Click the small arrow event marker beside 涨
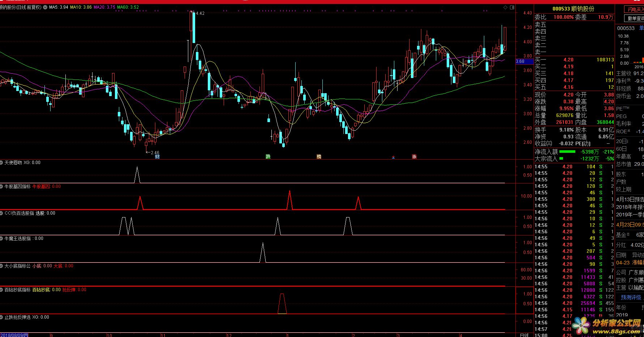Viewport: 644px width, 337px height. (393, 157)
